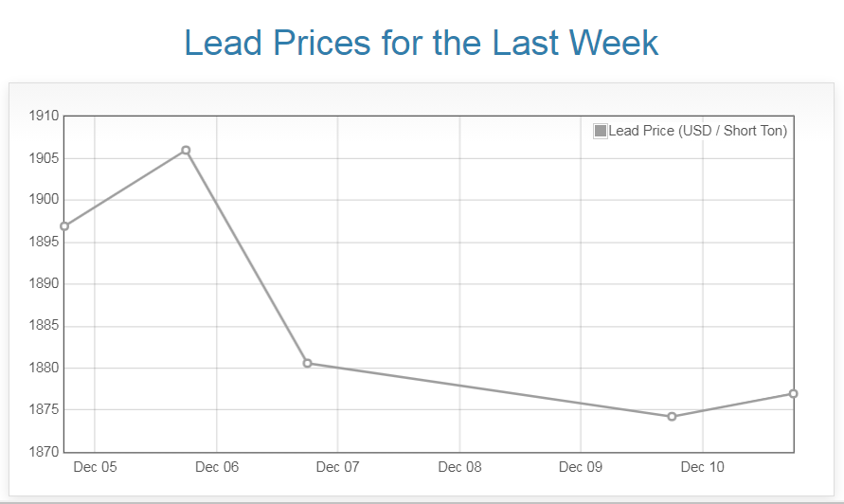The width and height of the screenshot is (844, 504).
Task: Select the 1880 y-axis value label
Action: click(45, 368)
